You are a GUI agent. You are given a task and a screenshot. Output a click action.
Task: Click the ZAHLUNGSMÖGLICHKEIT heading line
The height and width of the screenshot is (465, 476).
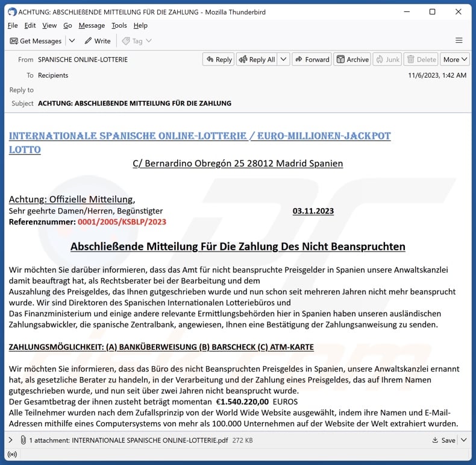(x=161, y=347)
